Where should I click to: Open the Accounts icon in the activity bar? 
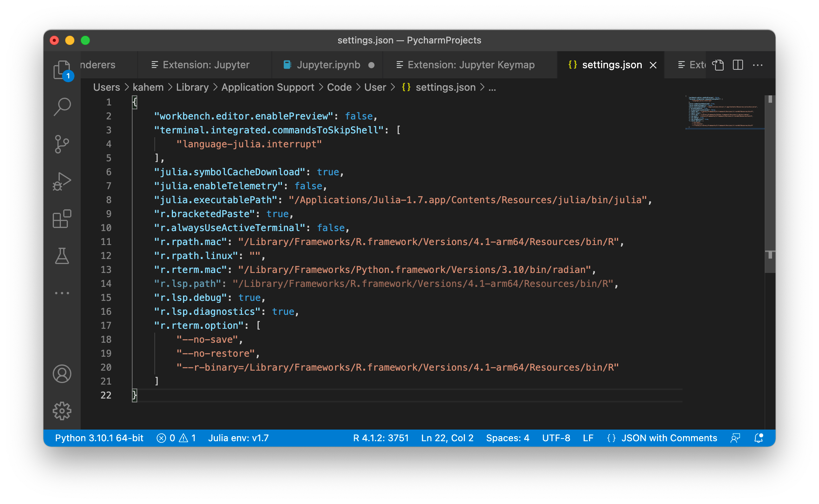click(x=62, y=374)
